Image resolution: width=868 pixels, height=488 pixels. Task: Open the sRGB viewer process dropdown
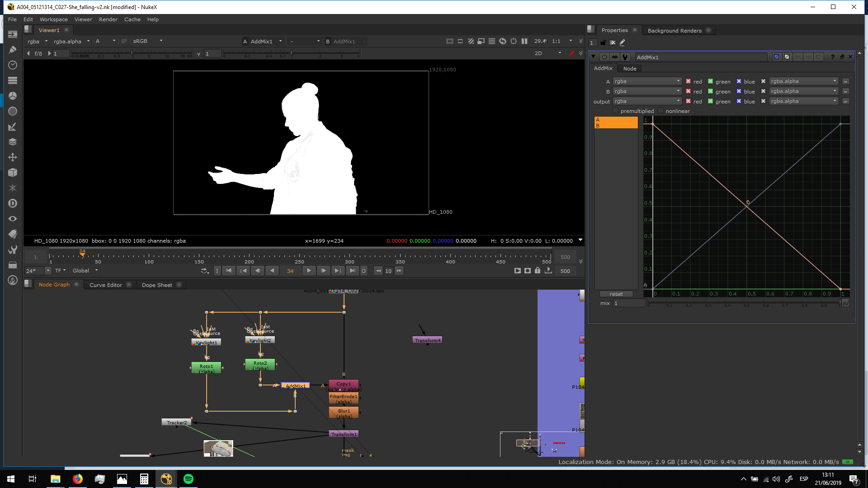(147, 41)
